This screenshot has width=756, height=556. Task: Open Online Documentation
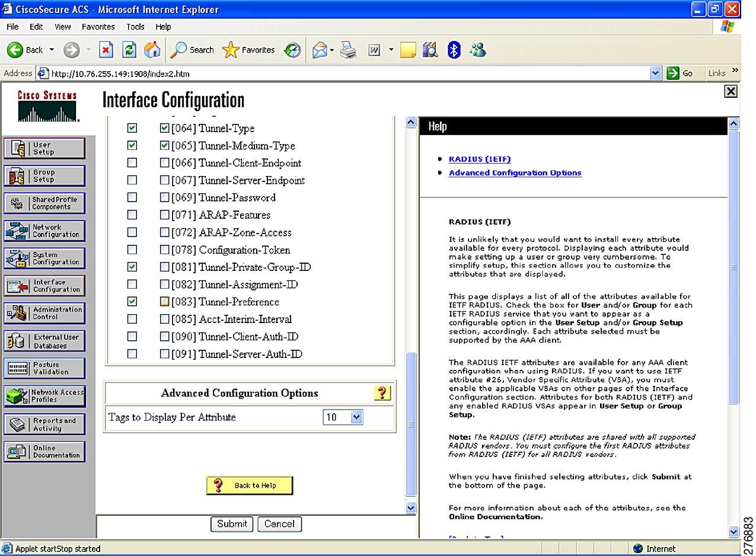[x=44, y=452]
